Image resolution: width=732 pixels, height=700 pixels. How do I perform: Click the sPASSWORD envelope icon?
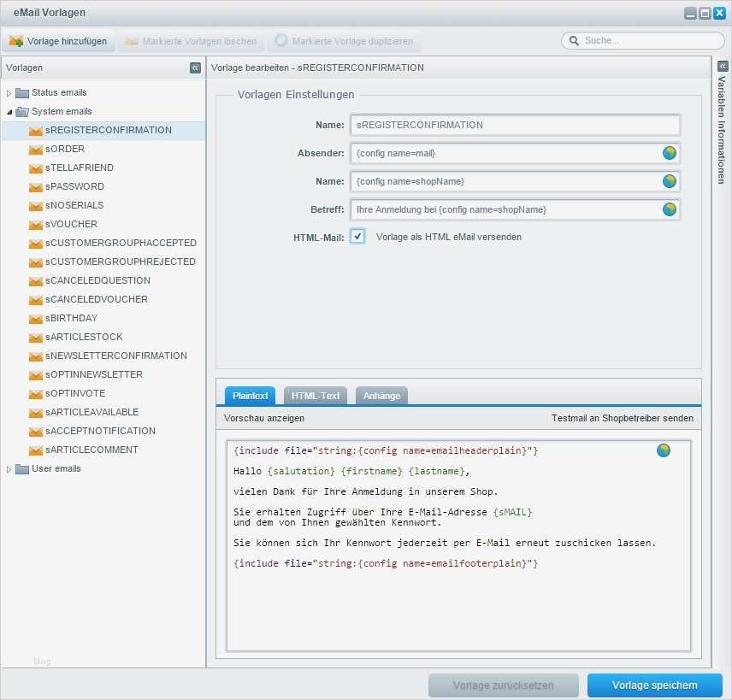36,187
